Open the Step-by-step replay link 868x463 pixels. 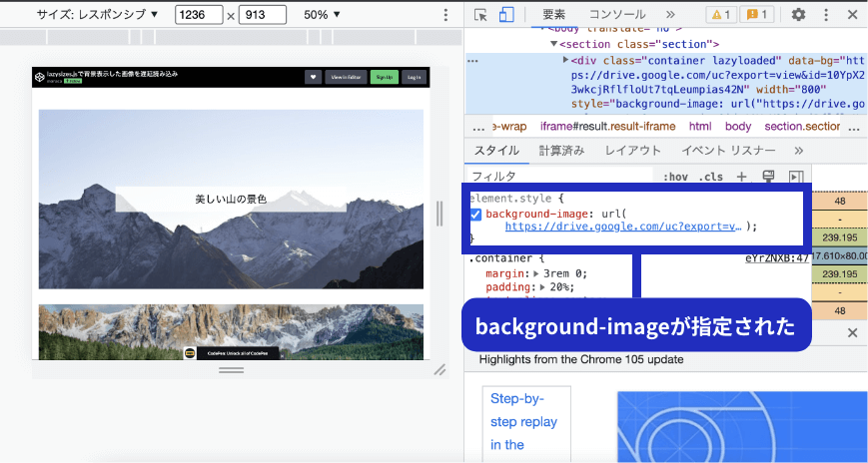tap(523, 421)
